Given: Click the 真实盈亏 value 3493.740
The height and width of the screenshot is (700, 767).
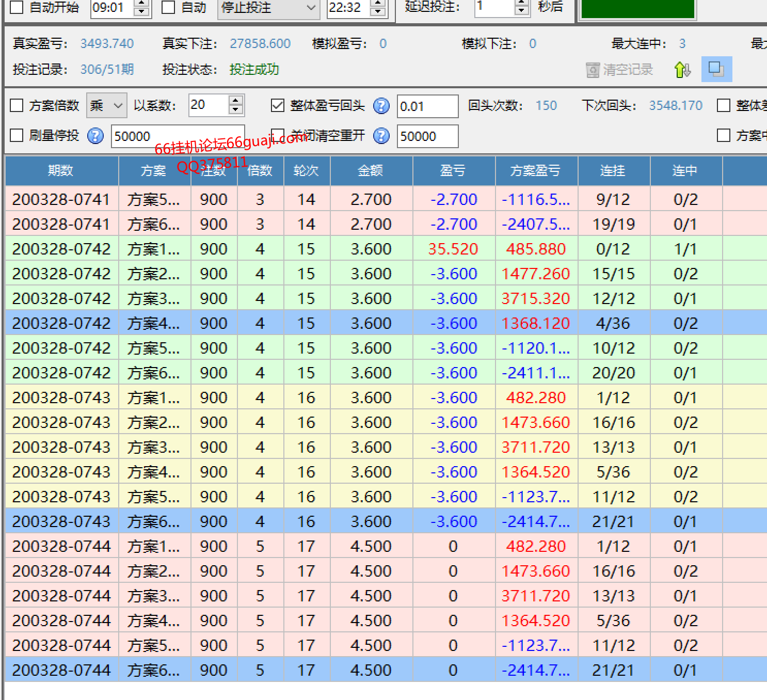Looking at the screenshot, I should click(x=107, y=44).
